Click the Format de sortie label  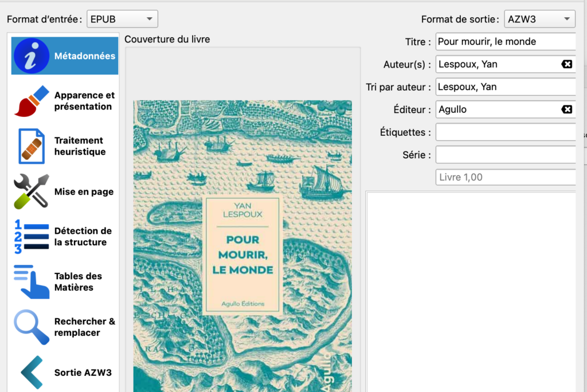tap(460, 19)
